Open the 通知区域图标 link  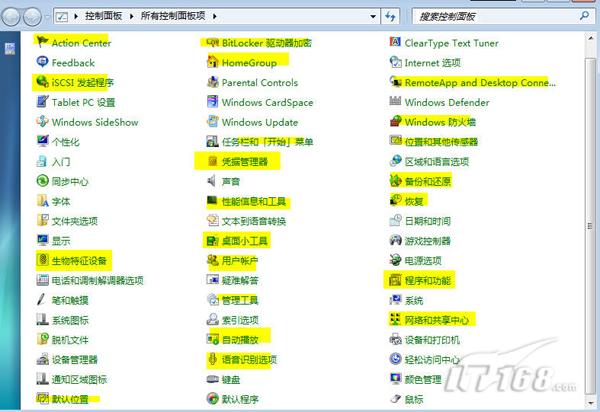pos(79,379)
